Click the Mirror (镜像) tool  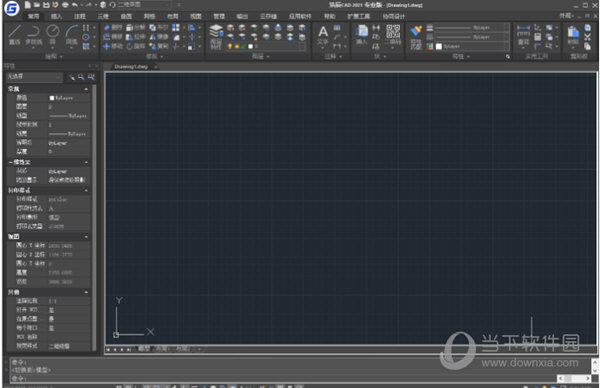point(158,37)
